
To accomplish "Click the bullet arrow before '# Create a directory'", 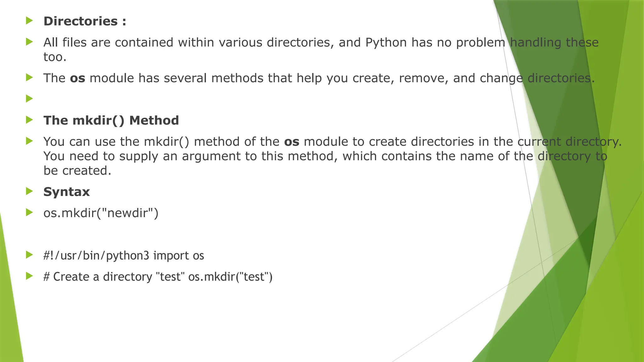I will pyautogui.click(x=29, y=276).
